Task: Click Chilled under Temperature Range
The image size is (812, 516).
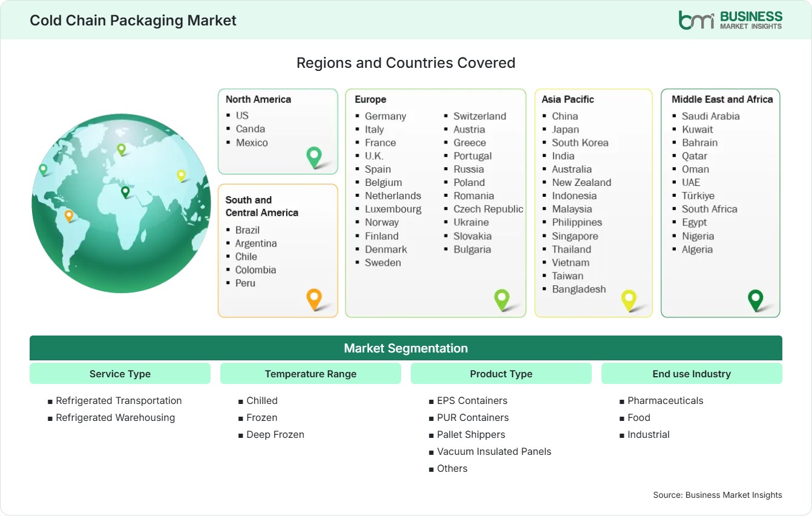Action: click(262, 400)
